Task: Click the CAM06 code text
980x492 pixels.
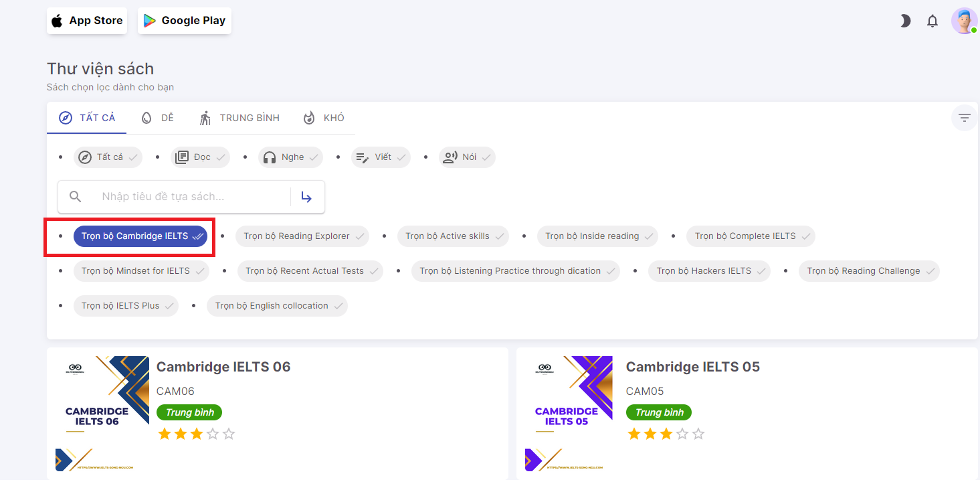Action: point(175,391)
